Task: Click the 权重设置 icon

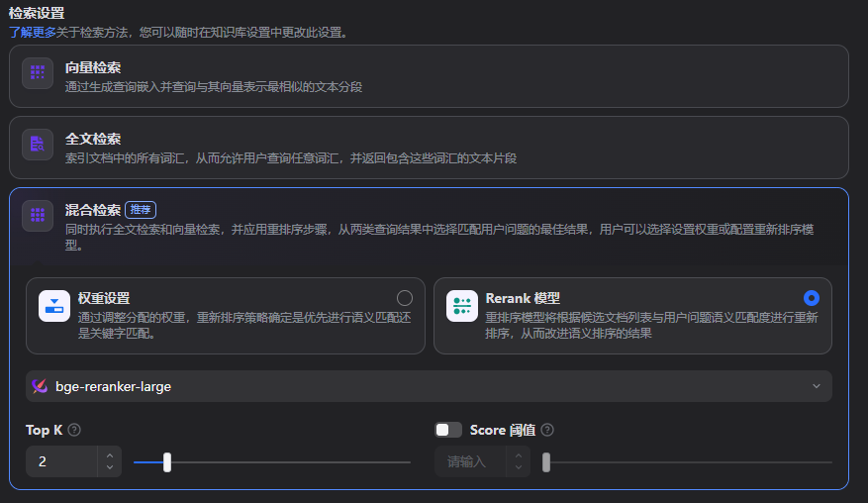Action: coord(54,306)
